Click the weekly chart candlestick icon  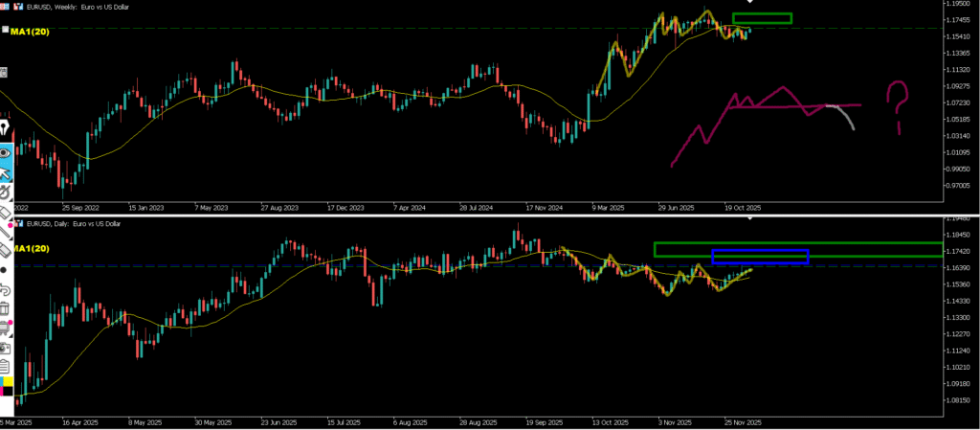tap(19, 7)
